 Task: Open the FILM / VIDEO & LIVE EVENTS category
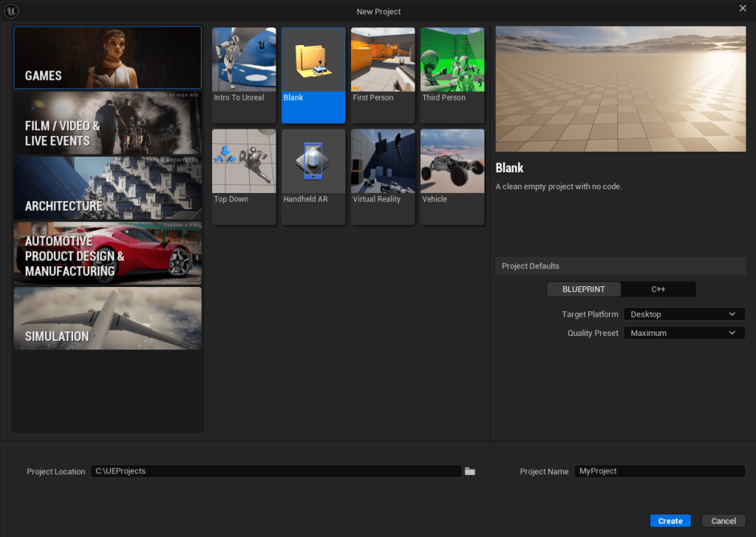coord(107,123)
